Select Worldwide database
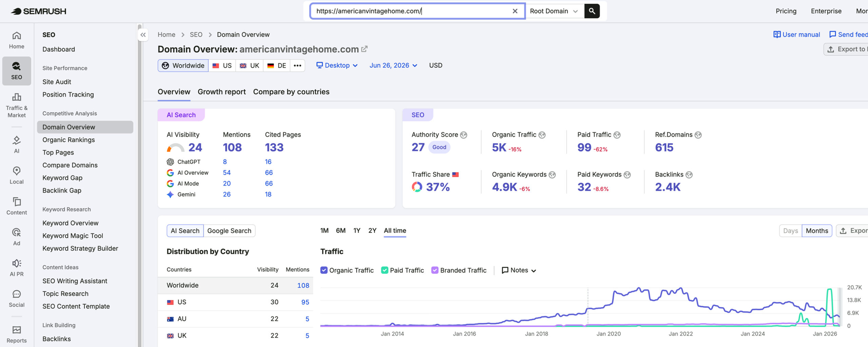Image resolution: width=868 pixels, height=347 pixels. tap(183, 66)
